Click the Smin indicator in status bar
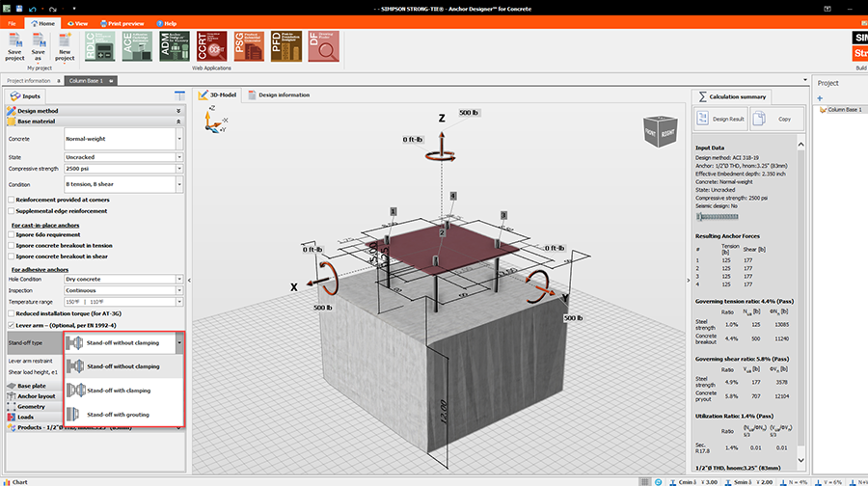This screenshot has width=868, height=486. point(749,482)
